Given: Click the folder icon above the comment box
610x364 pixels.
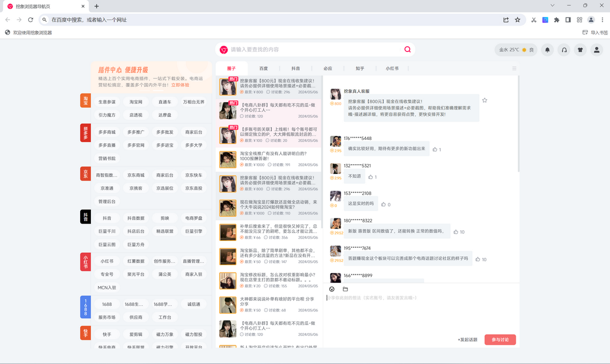Looking at the screenshot, I should coord(345,289).
